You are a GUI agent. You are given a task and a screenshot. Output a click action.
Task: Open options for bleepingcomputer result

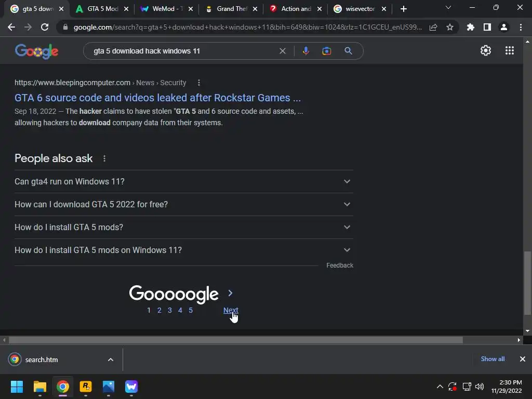coord(199,83)
